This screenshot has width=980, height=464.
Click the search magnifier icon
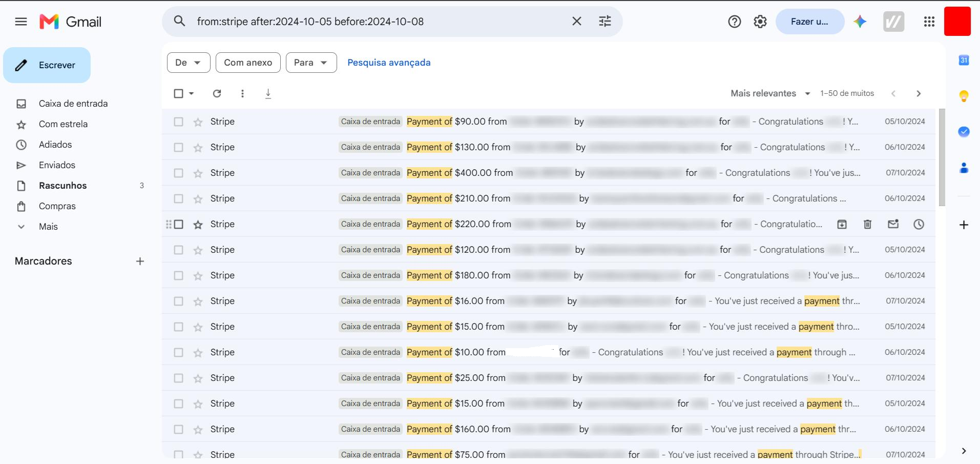pyautogui.click(x=179, y=21)
